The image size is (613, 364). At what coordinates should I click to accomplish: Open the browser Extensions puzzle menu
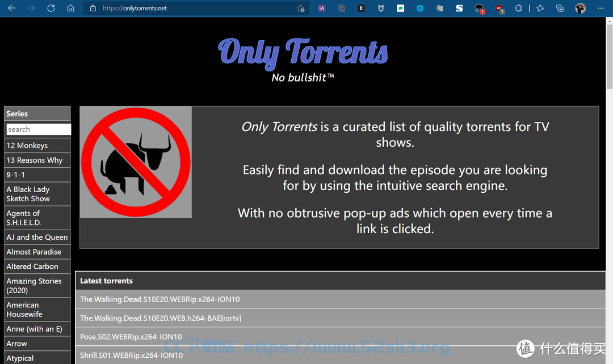point(518,8)
